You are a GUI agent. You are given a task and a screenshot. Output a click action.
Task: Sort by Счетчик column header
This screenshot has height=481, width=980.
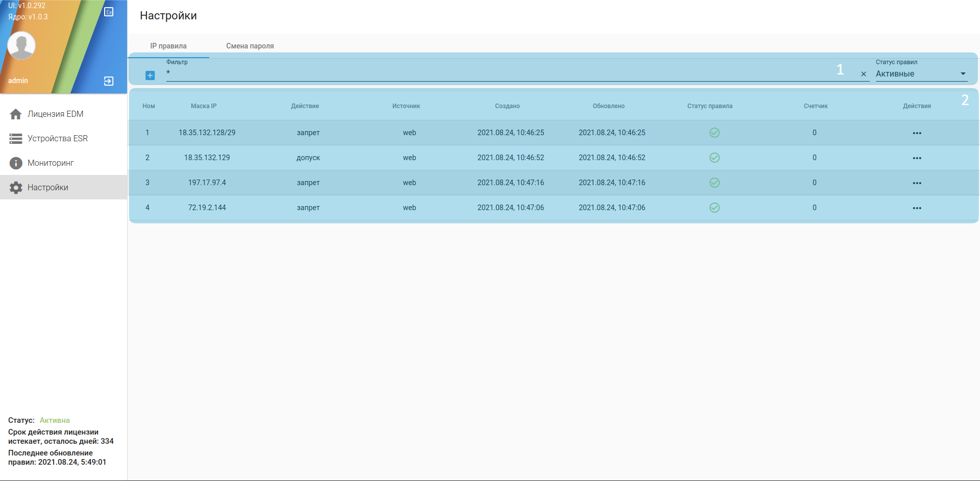[816, 106]
